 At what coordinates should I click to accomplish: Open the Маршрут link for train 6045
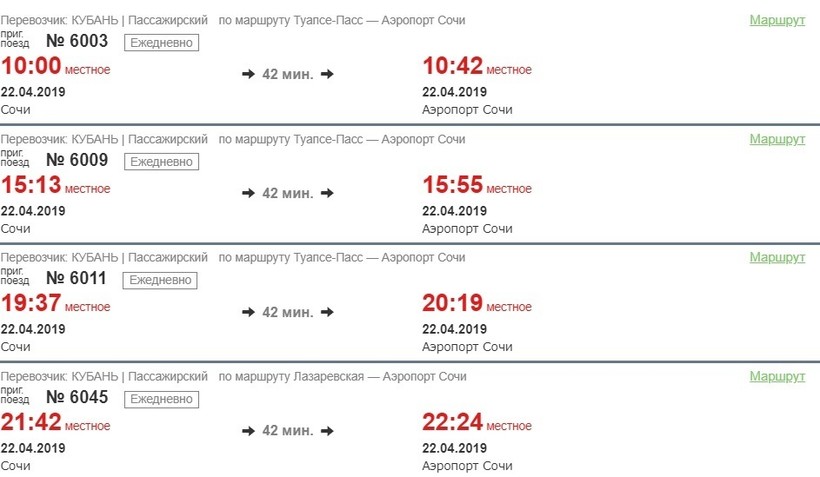point(777,376)
